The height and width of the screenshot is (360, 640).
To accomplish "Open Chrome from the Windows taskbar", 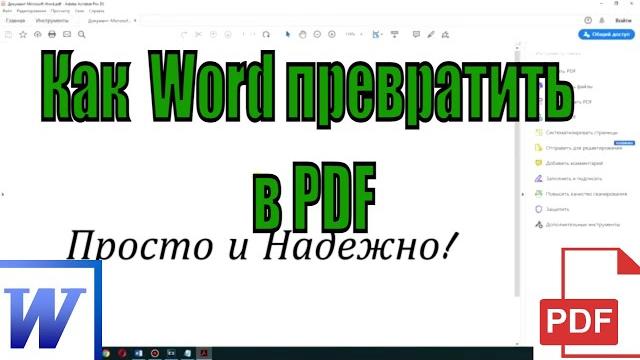I will [x=106, y=353].
